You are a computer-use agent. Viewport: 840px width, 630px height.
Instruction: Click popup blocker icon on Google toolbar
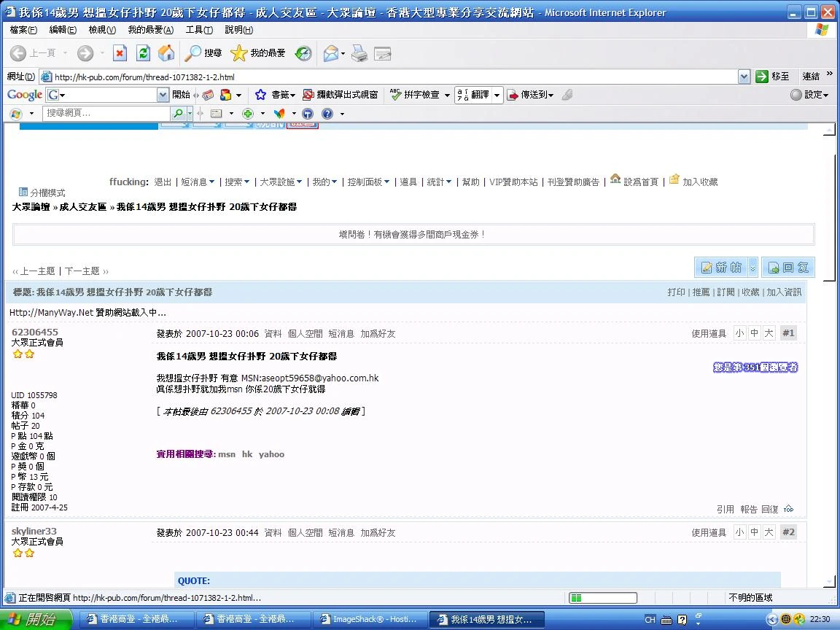308,95
